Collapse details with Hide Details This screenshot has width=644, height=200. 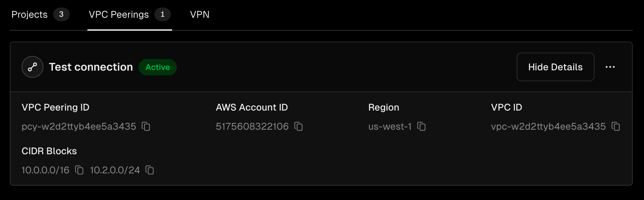(555, 67)
